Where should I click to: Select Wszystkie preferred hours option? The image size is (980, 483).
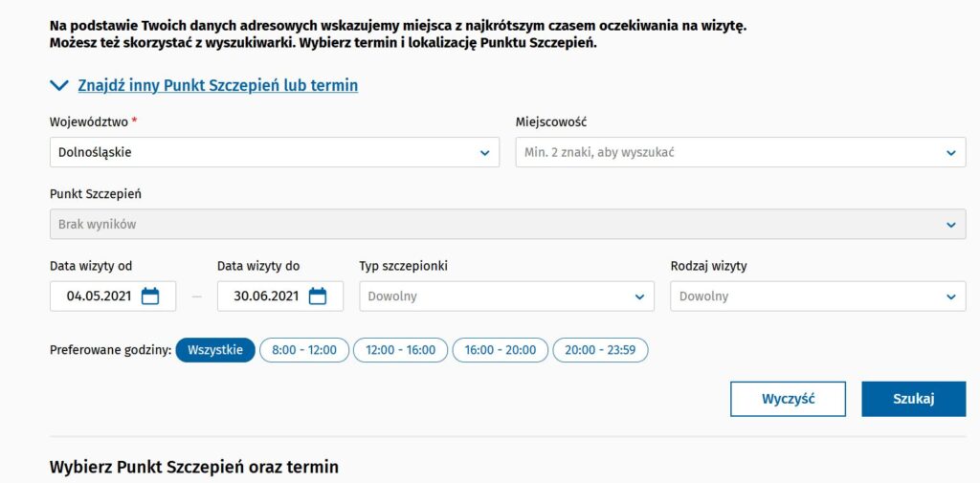(215, 350)
